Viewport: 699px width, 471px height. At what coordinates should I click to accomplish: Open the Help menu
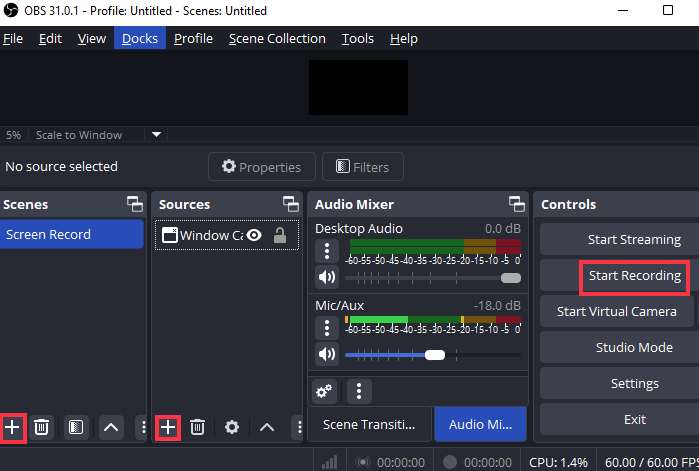pyautogui.click(x=404, y=39)
